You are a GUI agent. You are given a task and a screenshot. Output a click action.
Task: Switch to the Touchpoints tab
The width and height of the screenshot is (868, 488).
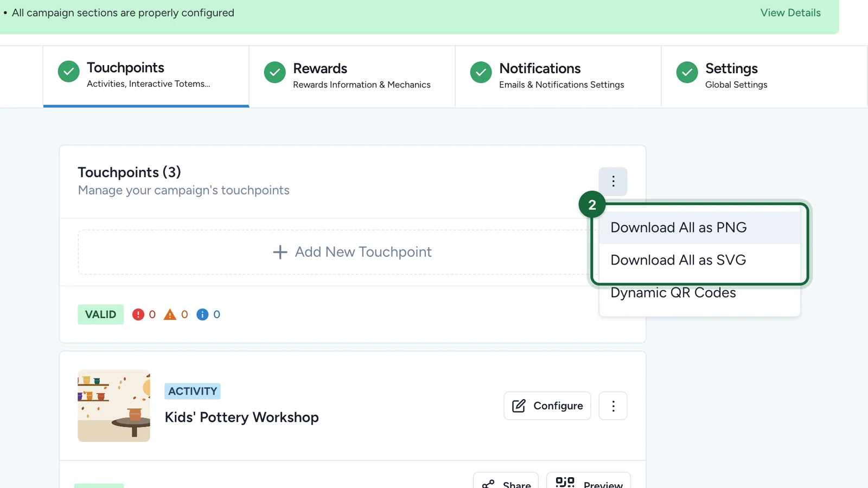146,76
